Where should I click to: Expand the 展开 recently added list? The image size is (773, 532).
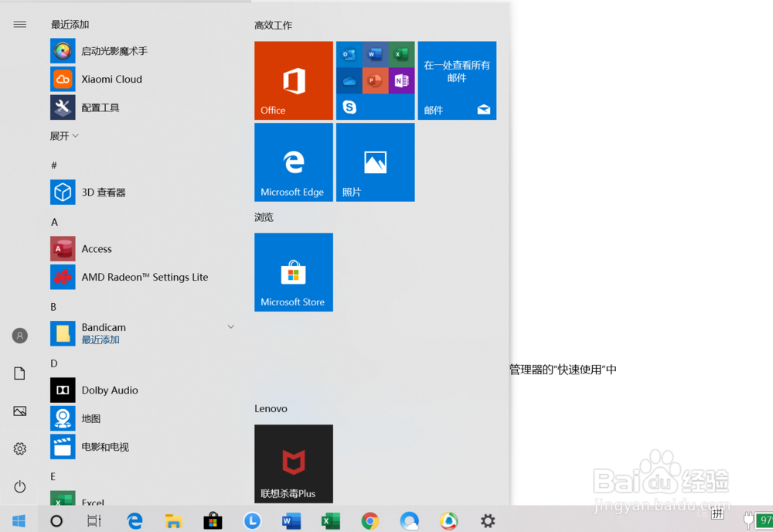click(64, 135)
